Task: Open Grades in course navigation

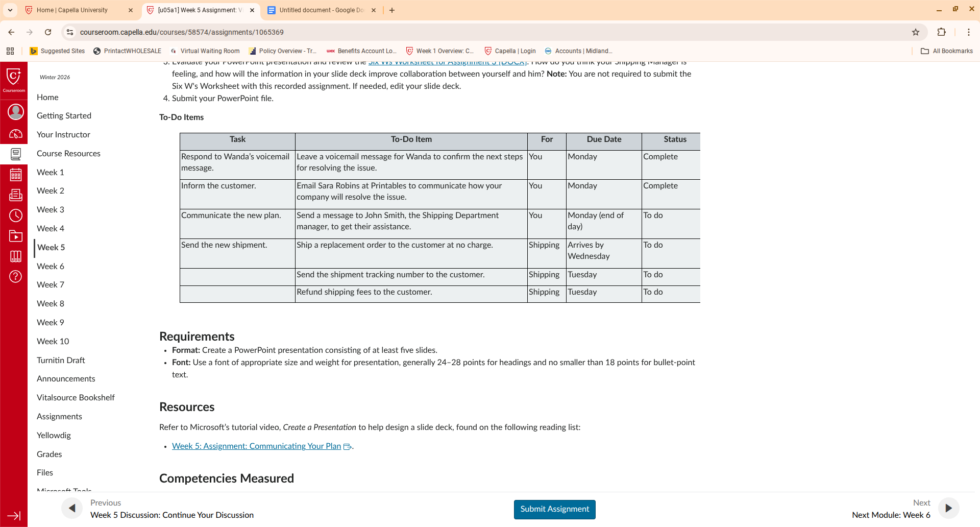Action: coord(50,454)
